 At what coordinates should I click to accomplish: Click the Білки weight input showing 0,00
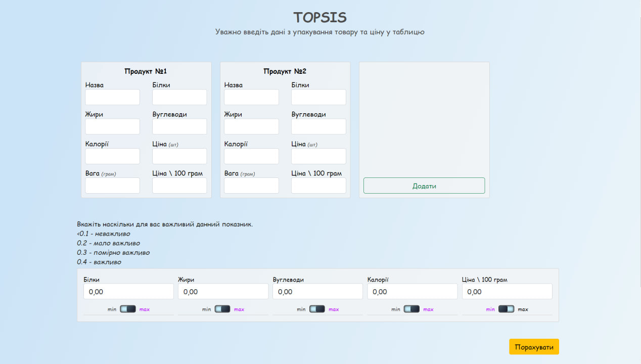pyautogui.click(x=128, y=291)
